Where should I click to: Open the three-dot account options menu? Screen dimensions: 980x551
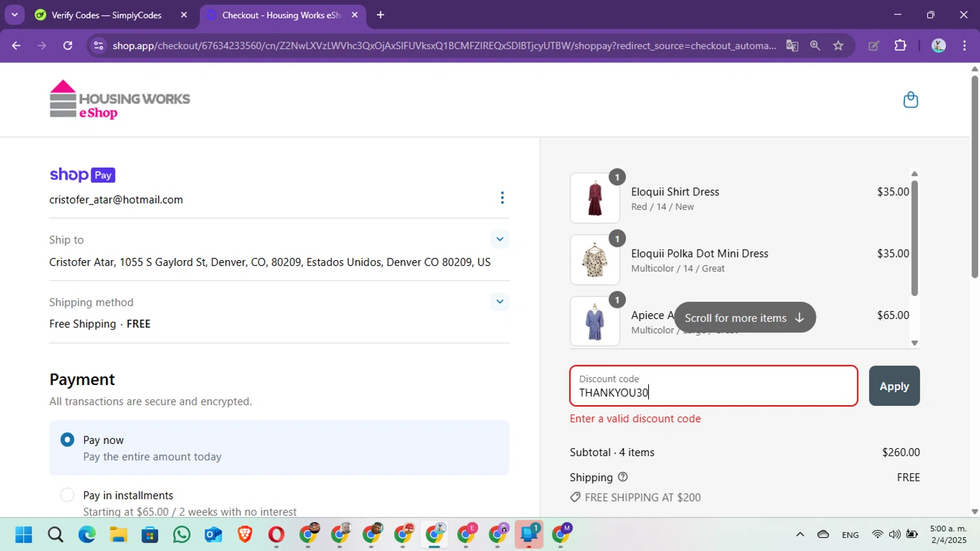point(502,197)
